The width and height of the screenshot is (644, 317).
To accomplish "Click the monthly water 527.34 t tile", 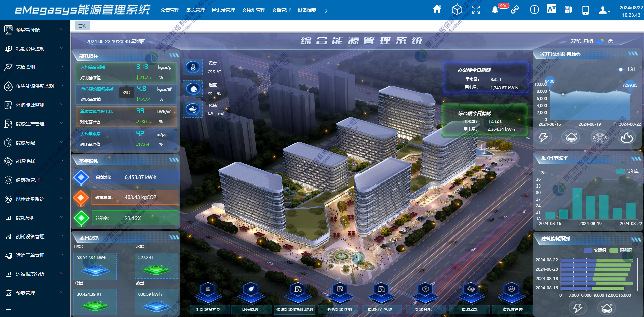I will (x=156, y=265).
